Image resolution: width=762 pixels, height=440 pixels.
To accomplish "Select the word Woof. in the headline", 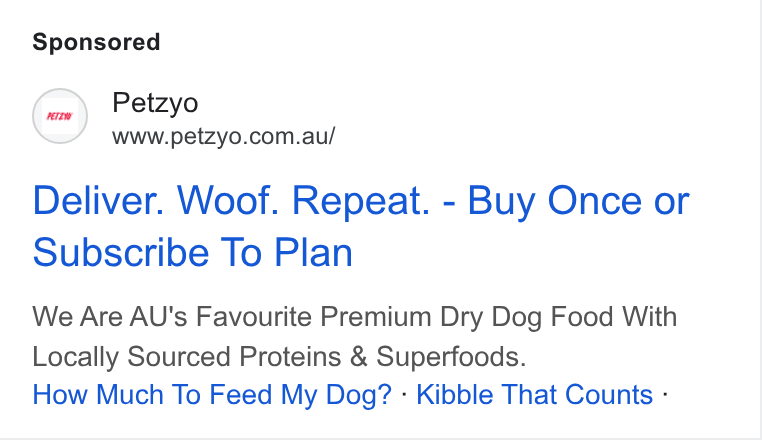I will click(x=228, y=200).
